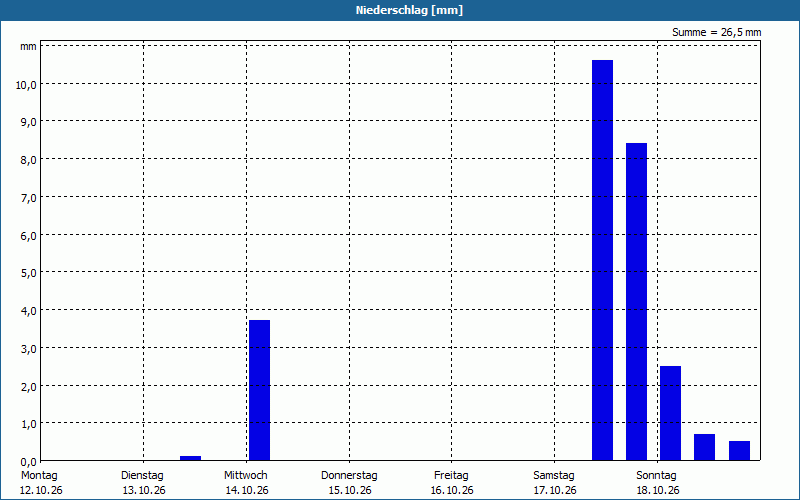Click the date 17.10.26
The image size is (800, 500).
tap(555, 491)
